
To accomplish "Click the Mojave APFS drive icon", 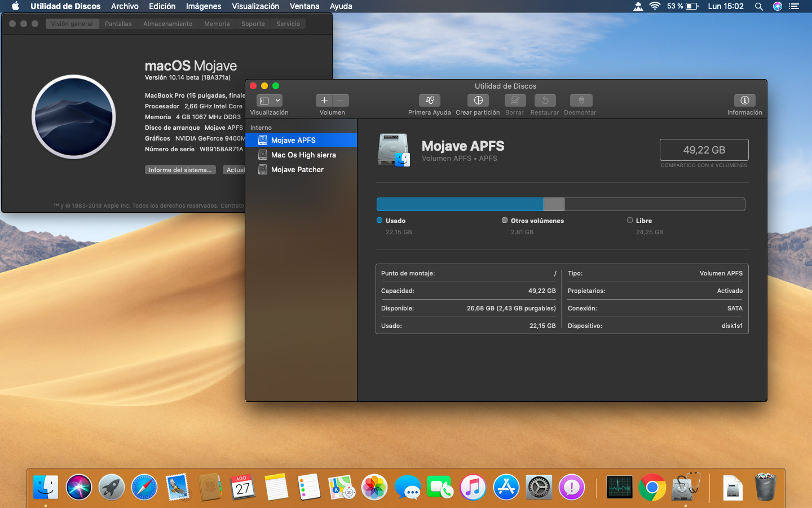I will (394, 150).
